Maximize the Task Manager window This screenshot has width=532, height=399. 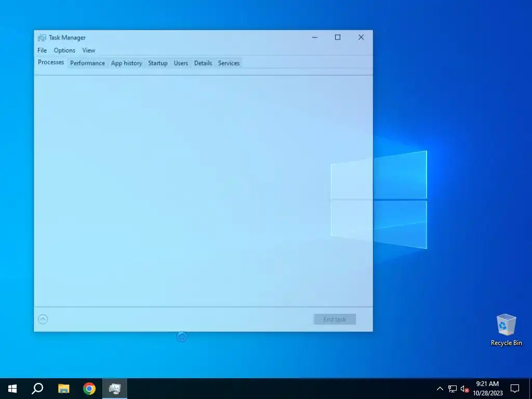(338, 37)
